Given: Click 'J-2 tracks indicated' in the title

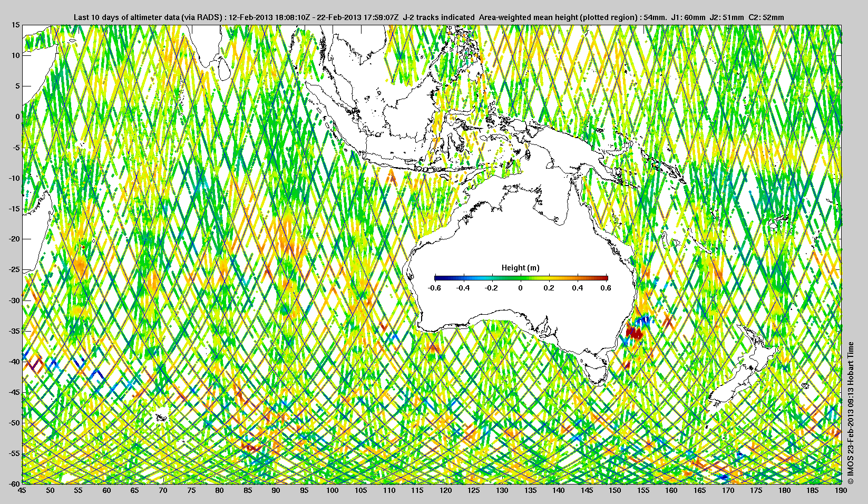Looking at the screenshot, I should point(438,17).
